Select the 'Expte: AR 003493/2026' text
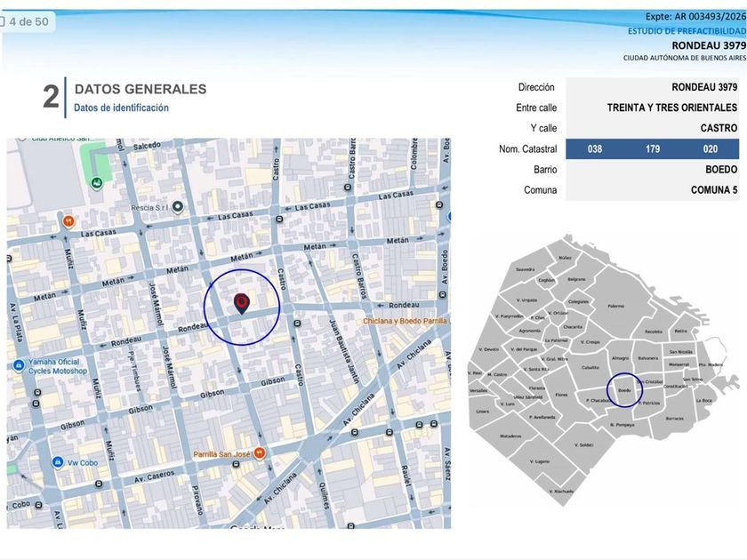The image size is (747, 560). [x=695, y=17]
